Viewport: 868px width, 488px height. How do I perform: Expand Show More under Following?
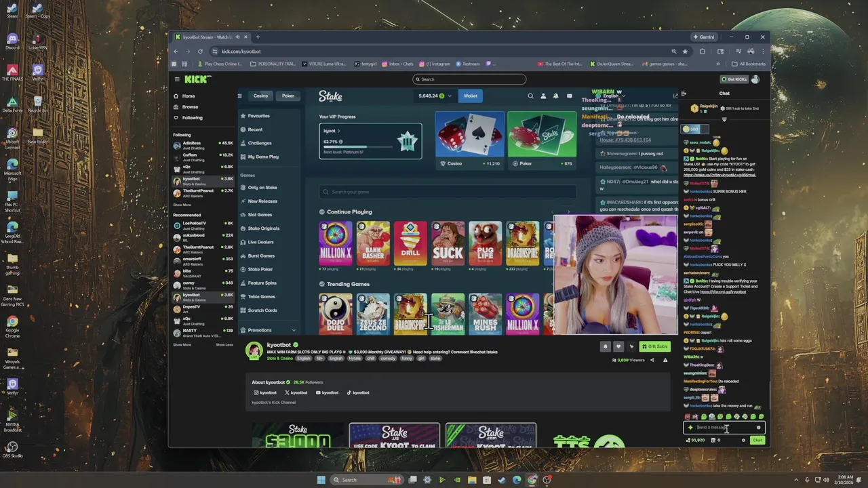(x=182, y=205)
